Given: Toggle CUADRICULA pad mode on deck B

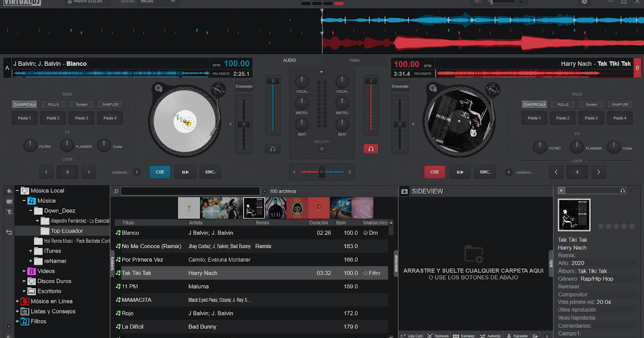Looking at the screenshot, I should 533,104.
